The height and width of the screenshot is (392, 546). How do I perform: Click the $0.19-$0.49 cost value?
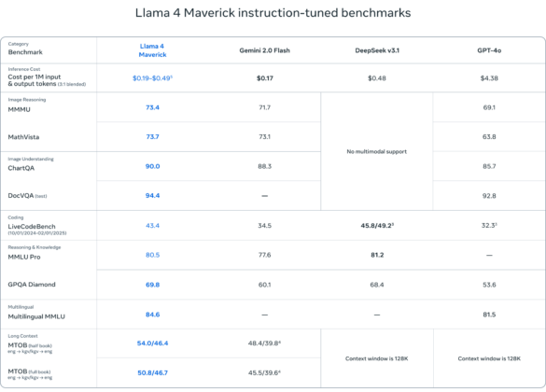coord(152,78)
